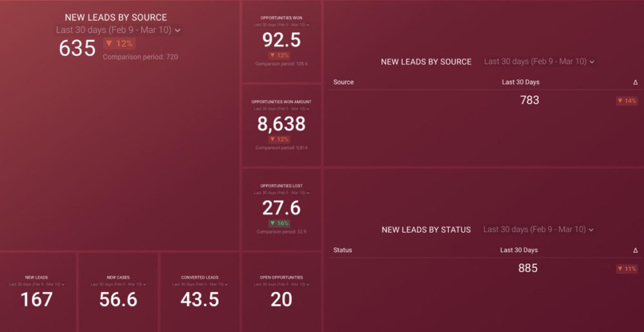Expand the Converted Leads date range dropdown

pos(200,284)
